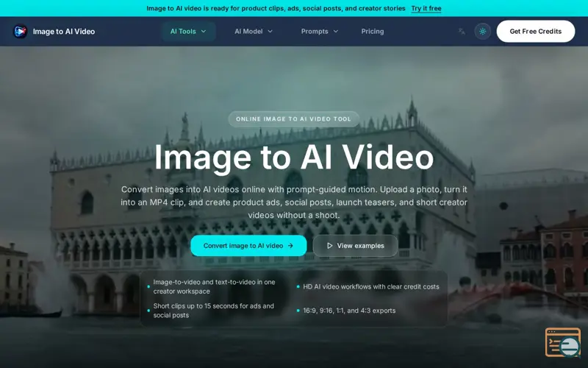The height and width of the screenshot is (368, 588).
Task: Open the language translate icon
Action: click(x=462, y=32)
